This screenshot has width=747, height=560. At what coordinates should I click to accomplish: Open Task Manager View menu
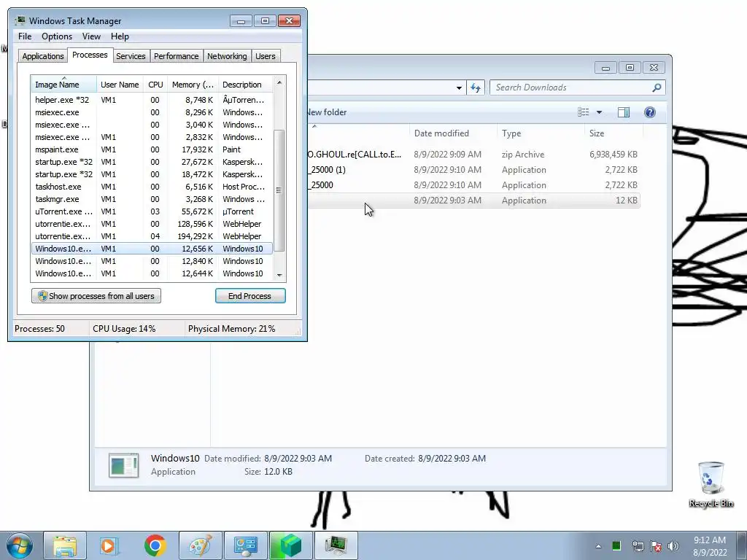pyautogui.click(x=91, y=36)
